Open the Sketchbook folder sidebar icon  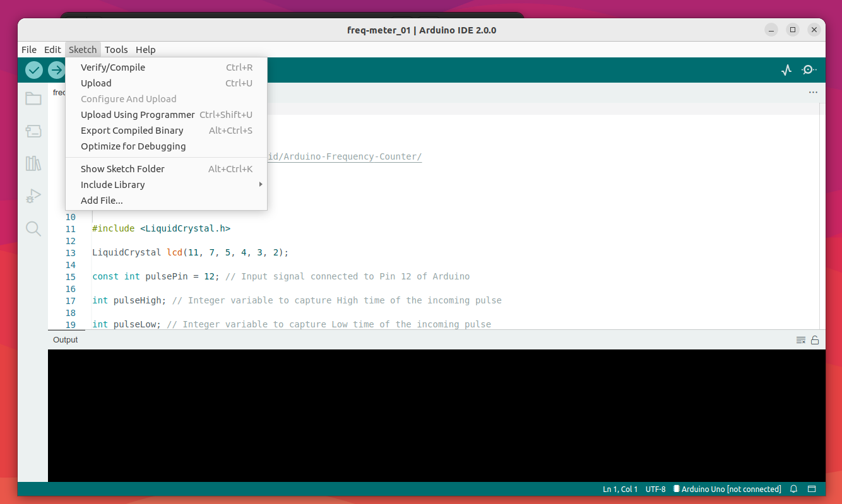(x=33, y=98)
